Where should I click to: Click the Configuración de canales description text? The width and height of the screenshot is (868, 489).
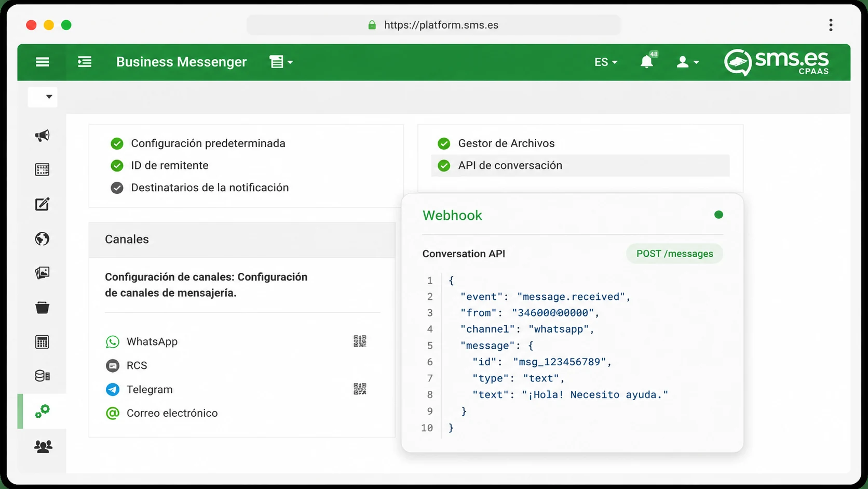click(206, 285)
